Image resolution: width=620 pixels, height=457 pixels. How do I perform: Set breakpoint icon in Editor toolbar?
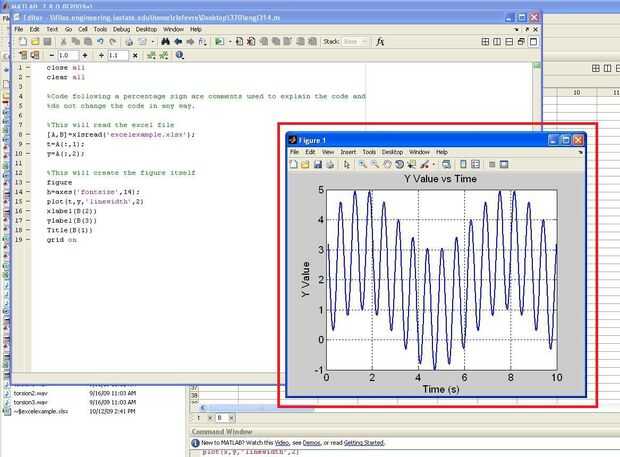pyautogui.click(x=239, y=42)
